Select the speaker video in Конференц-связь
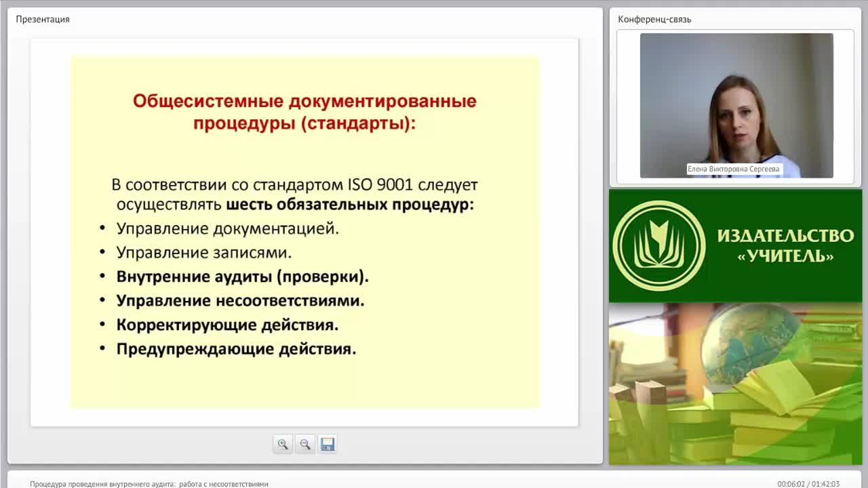The height and width of the screenshot is (488, 868). (x=736, y=106)
